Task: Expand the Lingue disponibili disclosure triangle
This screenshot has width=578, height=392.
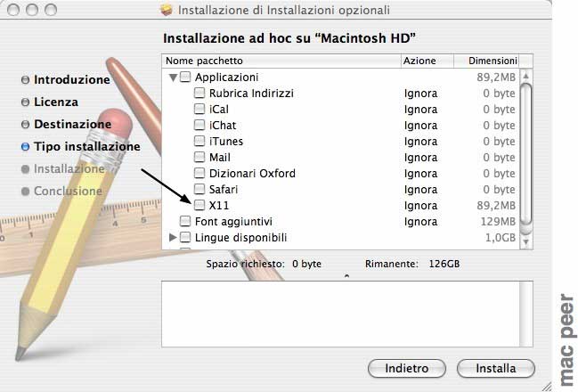Action: coord(173,238)
